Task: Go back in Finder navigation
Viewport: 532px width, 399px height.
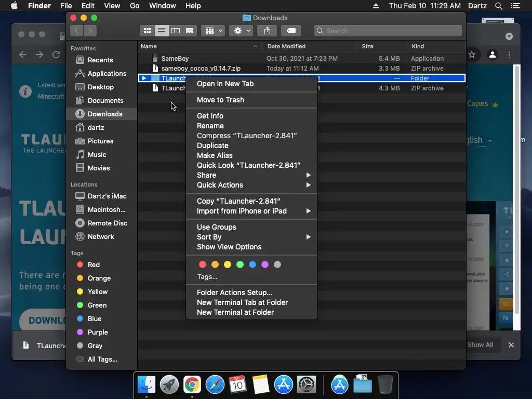Action: tap(77, 31)
